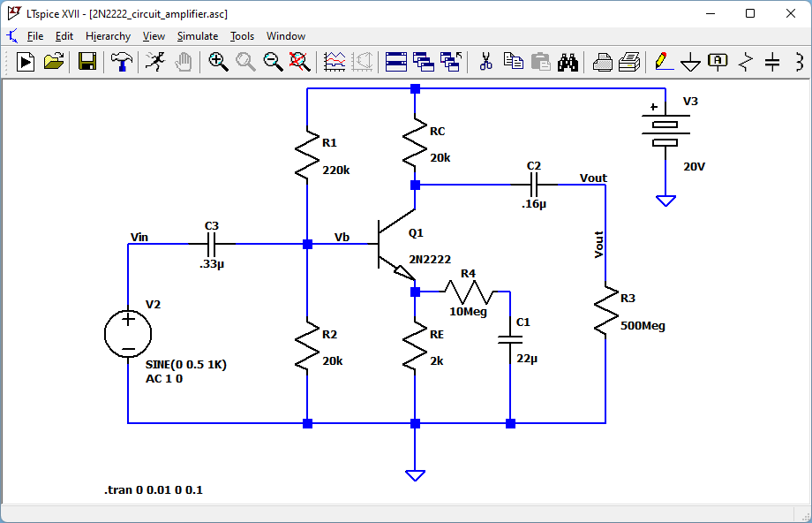
Task: Select the Label Net tool
Action: [x=718, y=62]
